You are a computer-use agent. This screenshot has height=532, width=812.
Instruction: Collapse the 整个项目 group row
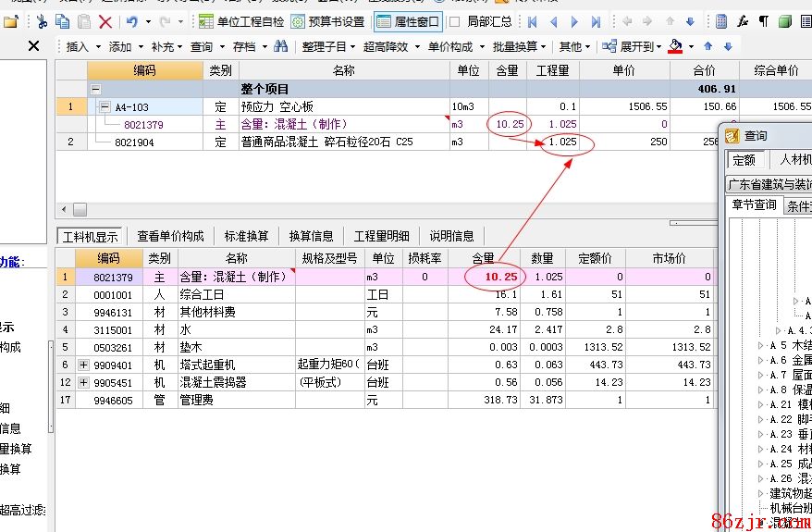[x=94, y=89]
